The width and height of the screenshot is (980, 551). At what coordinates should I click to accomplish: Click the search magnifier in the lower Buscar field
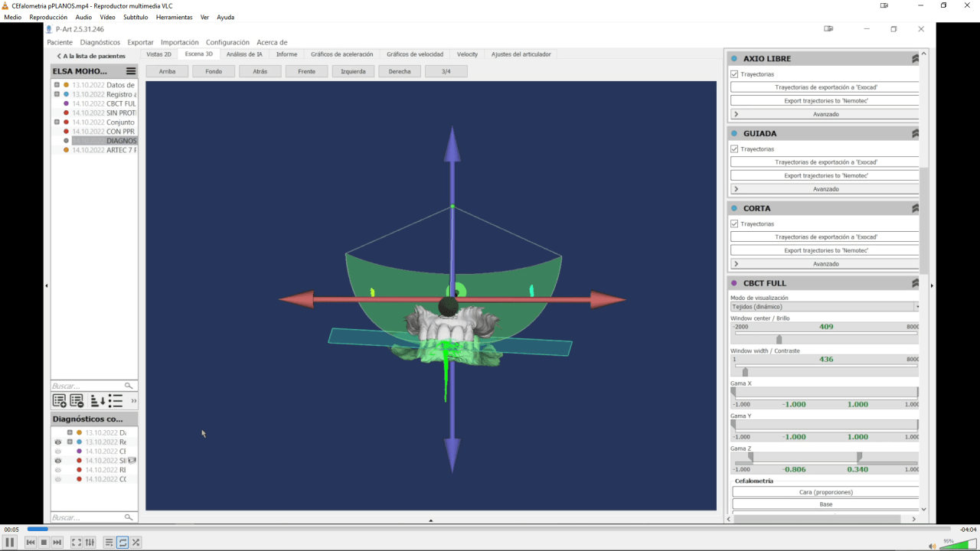129,517
